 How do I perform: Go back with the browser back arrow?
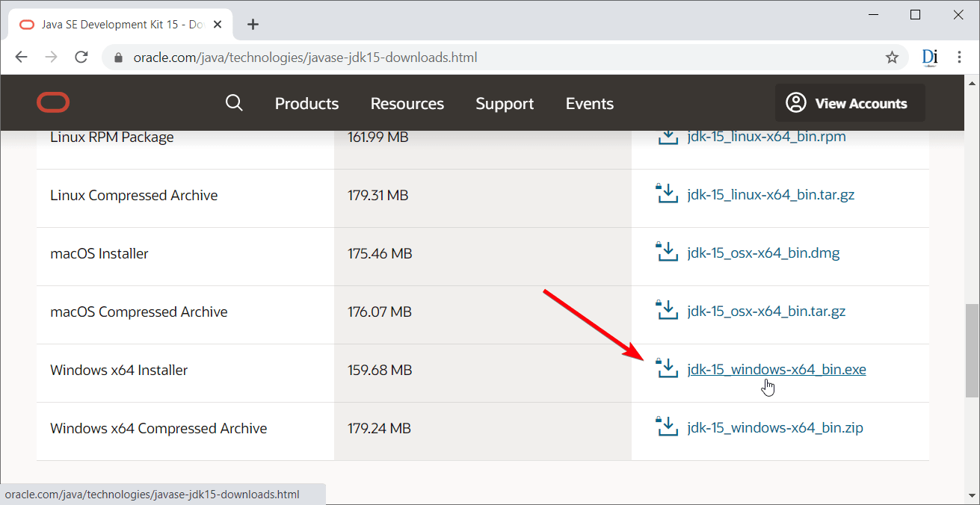point(21,58)
